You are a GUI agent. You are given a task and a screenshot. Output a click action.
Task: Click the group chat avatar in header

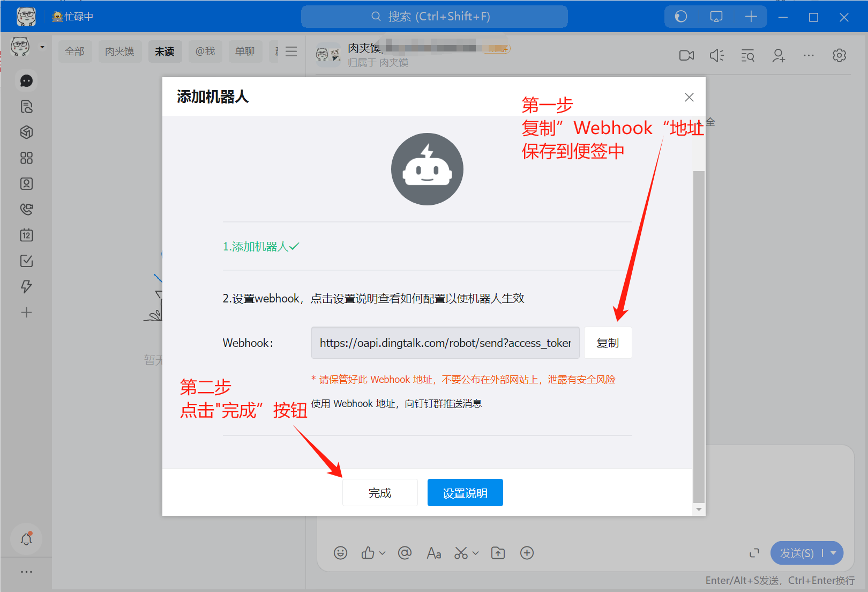(328, 55)
